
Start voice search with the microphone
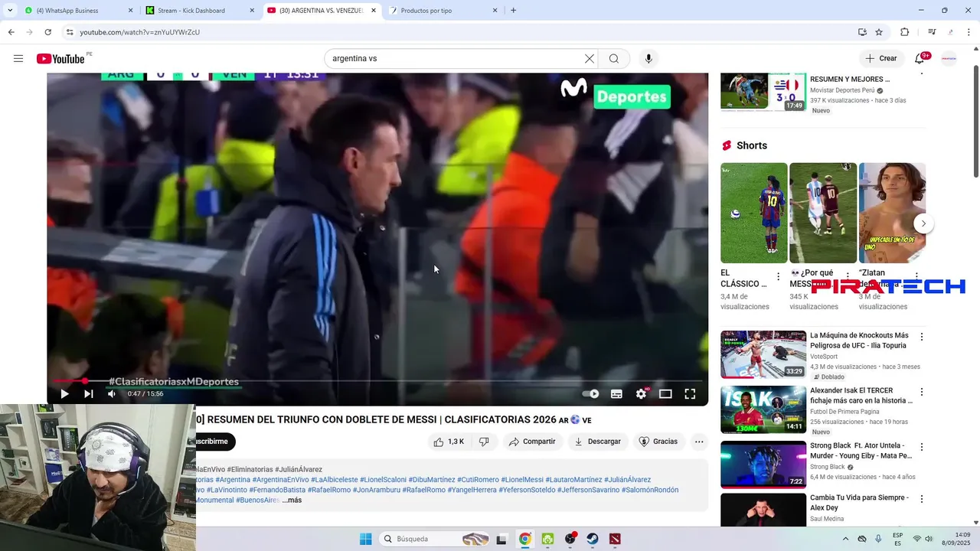tap(648, 59)
